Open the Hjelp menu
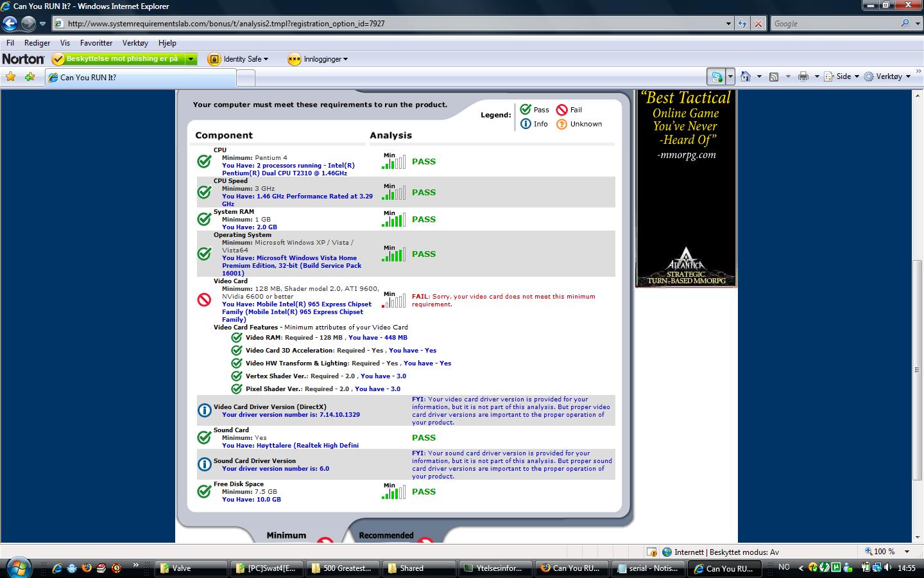Viewport: 924px width, 578px height. 167,43
